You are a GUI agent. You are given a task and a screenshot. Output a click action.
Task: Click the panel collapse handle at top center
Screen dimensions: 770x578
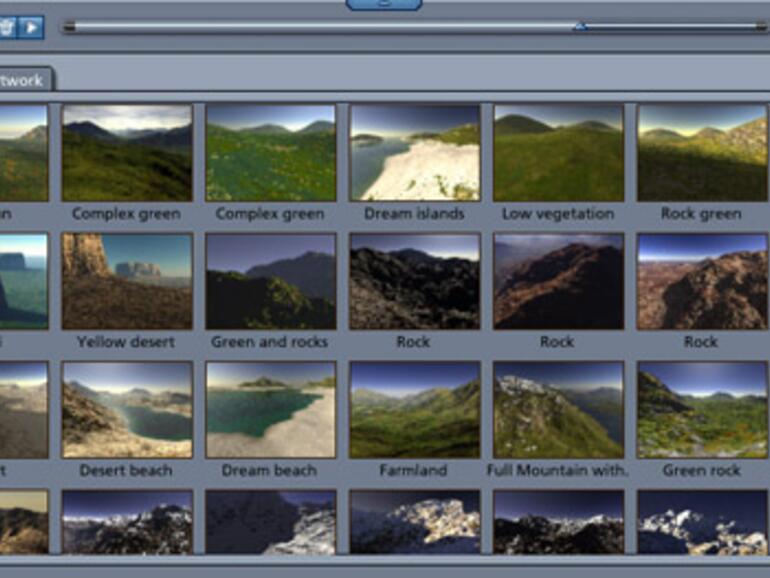point(384,5)
